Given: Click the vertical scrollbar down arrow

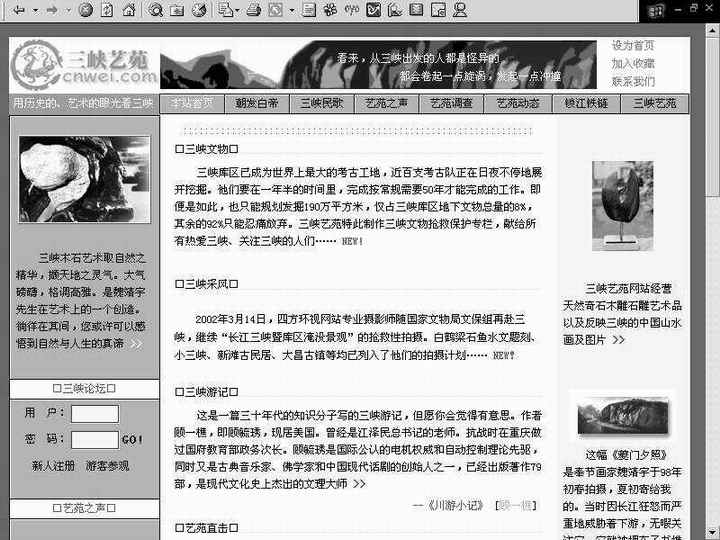Looking at the screenshot, I should click(713, 533).
